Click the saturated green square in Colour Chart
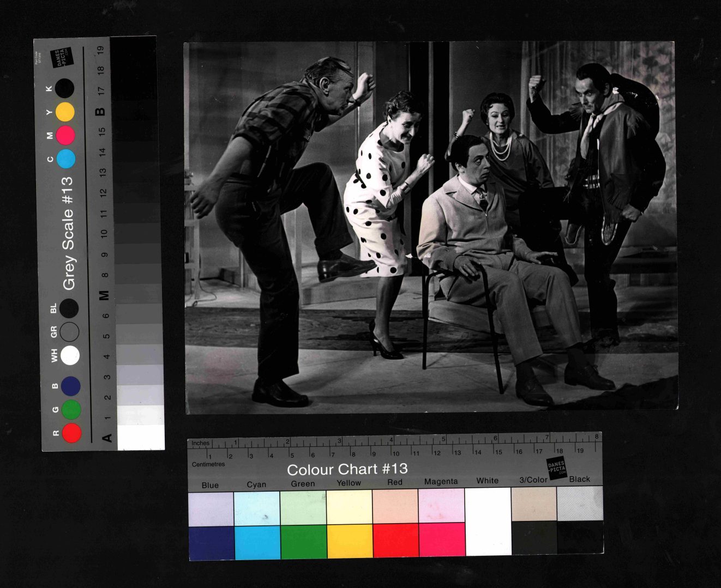This screenshot has width=721, height=588. click(x=303, y=542)
